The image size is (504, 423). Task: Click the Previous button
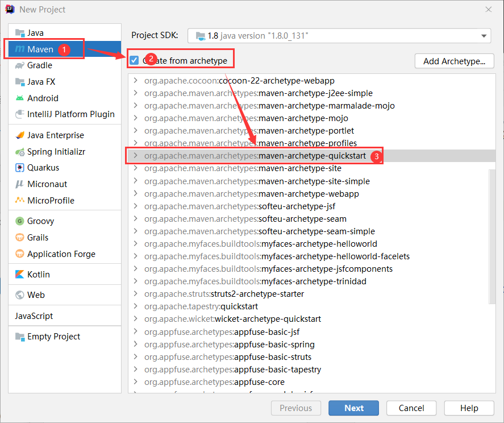pos(295,408)
